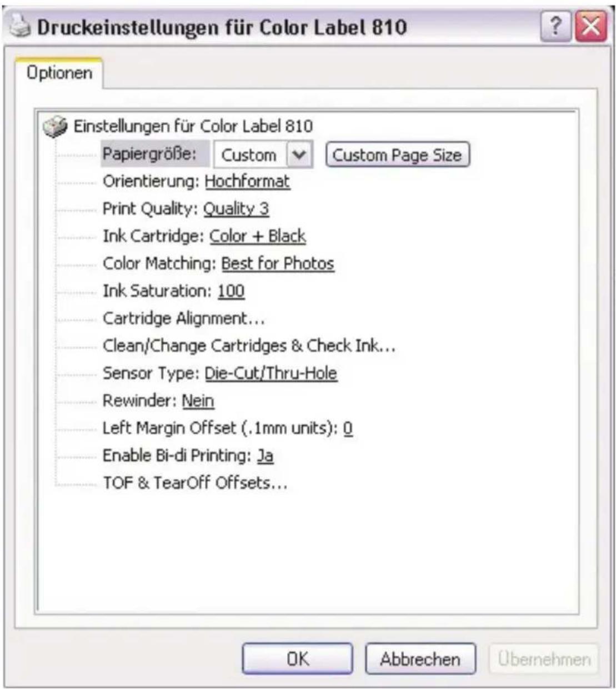Viewport: 616px width, 689px height.
Task: Close the Druckeinstellungen dialog with X
Action: [x=590, y=27]
